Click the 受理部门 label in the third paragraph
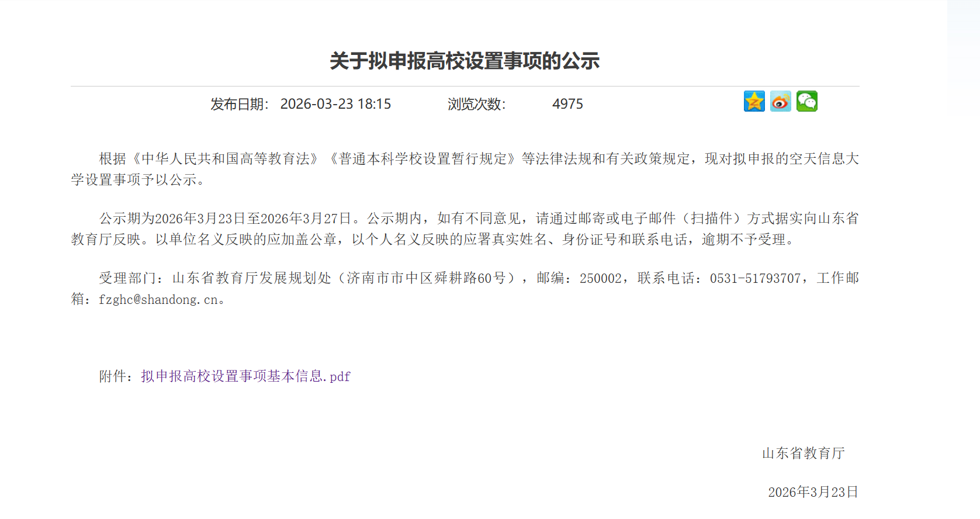Viewport: 980px width, 519px height. tap(127, 279)
